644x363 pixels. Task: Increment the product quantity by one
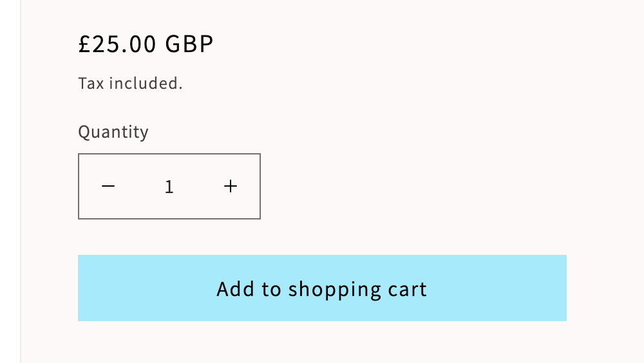coord(231,187)
